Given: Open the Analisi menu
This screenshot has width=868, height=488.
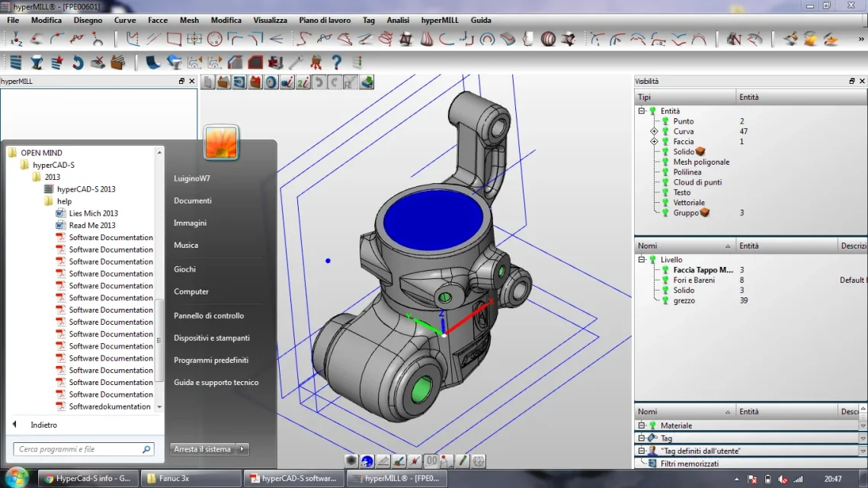Looking at the screenshot, I should click(398, 21).
